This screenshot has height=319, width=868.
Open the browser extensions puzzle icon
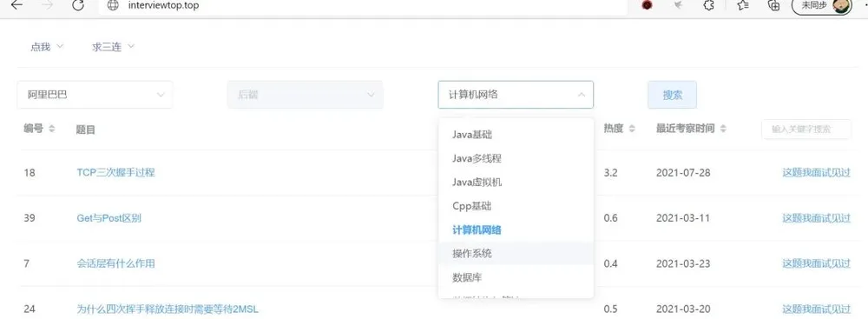[708, 5]
